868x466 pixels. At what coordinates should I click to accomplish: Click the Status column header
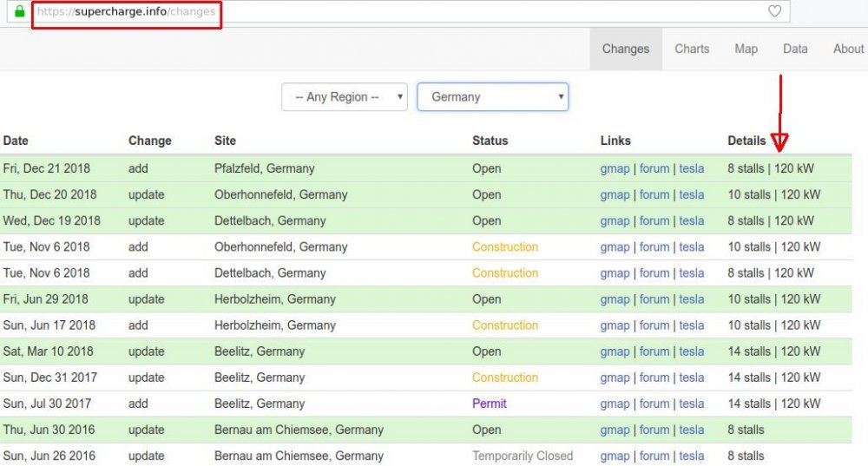(490, 141)
